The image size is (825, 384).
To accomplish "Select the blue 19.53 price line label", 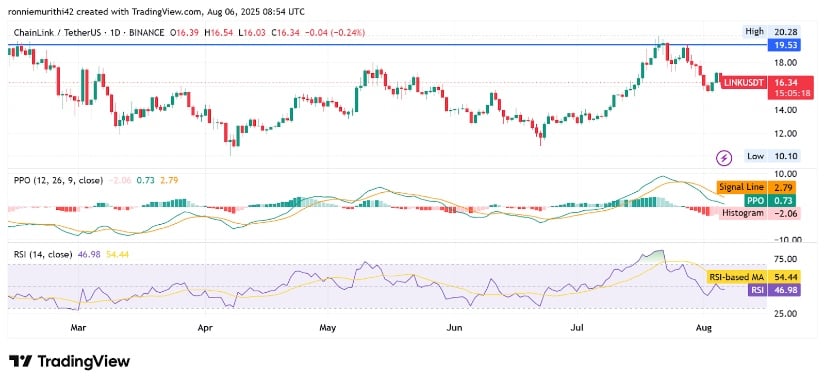I will coord(784,46).
